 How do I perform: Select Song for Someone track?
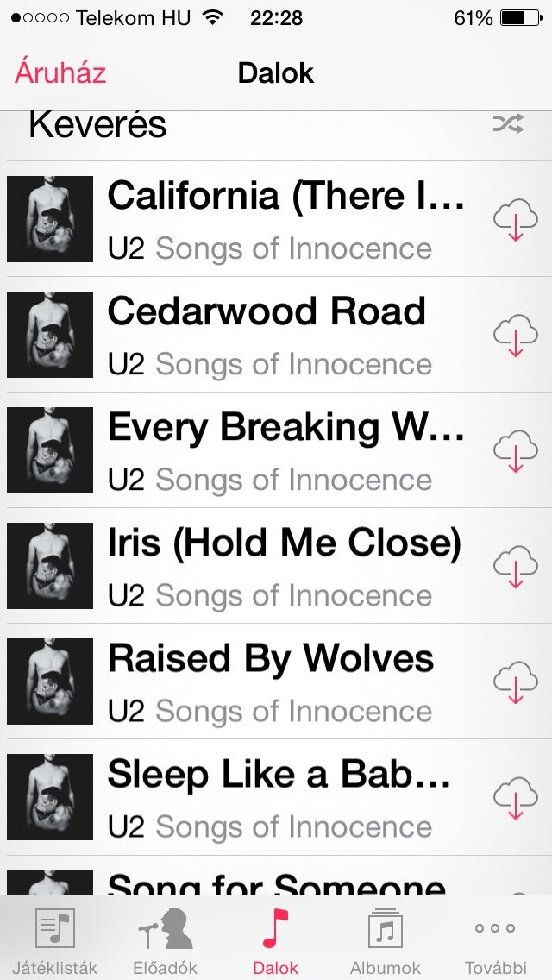pos(276,876)
